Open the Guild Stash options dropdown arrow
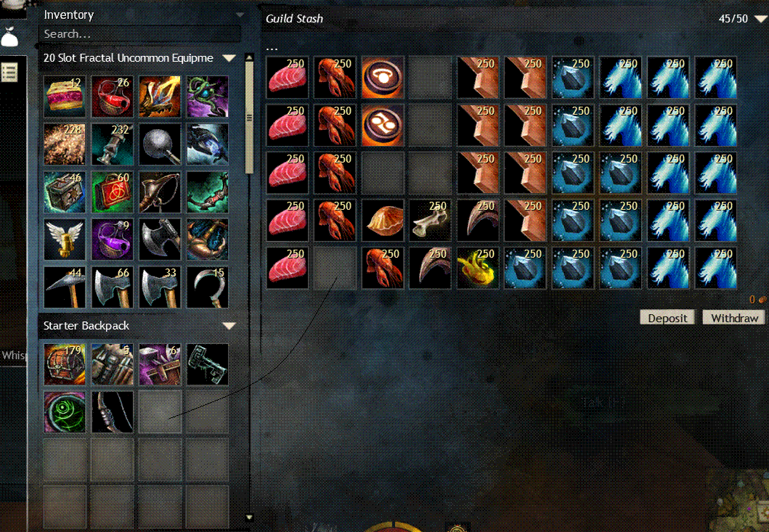Image resolution: width=769 pixels, height=532 pixels. click(761, 19)
